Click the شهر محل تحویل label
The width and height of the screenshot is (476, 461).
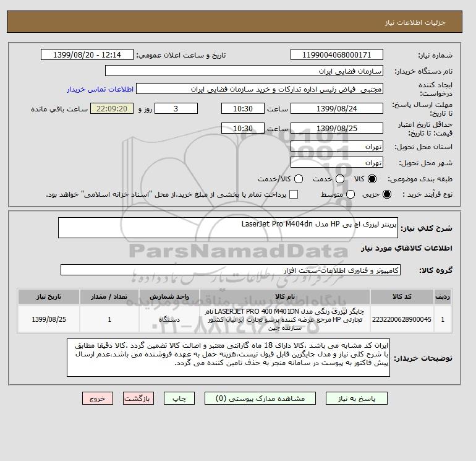tap(425, 163)
